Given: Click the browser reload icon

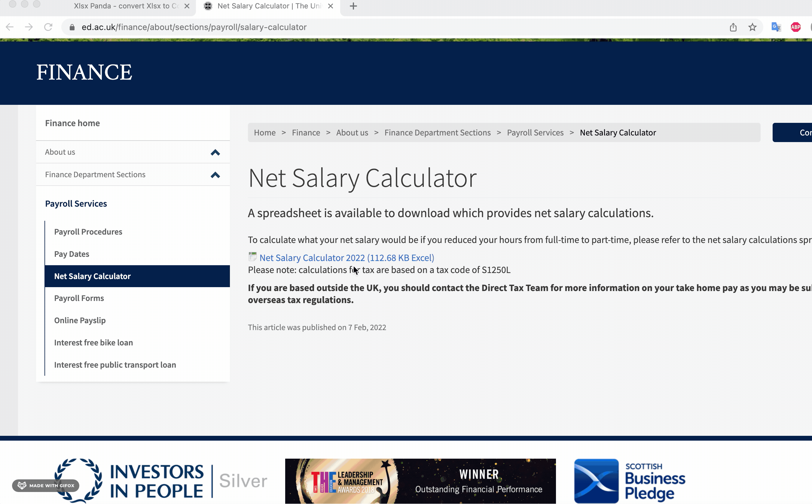Looking at the screenshot, I should [48, 27].
